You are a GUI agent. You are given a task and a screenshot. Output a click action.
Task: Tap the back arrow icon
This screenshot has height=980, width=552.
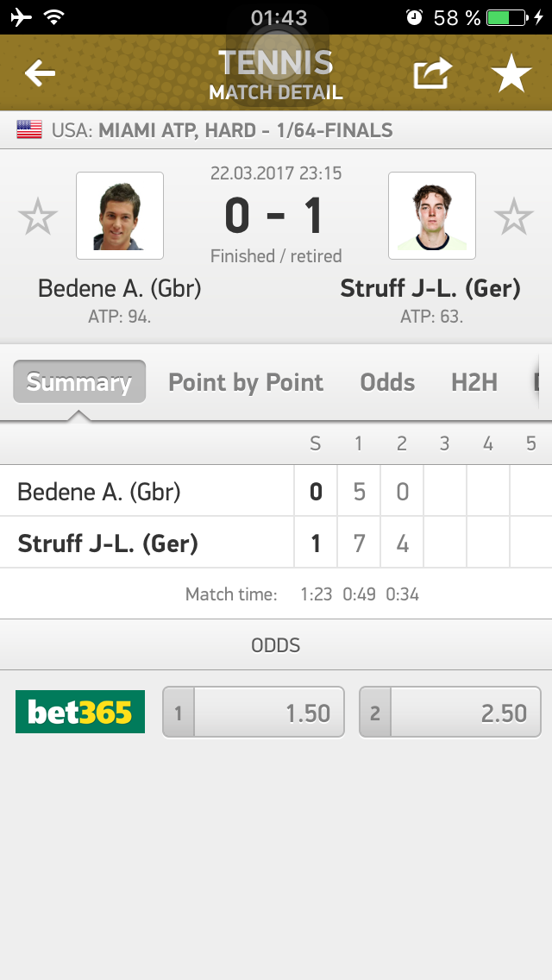[40, 74]
